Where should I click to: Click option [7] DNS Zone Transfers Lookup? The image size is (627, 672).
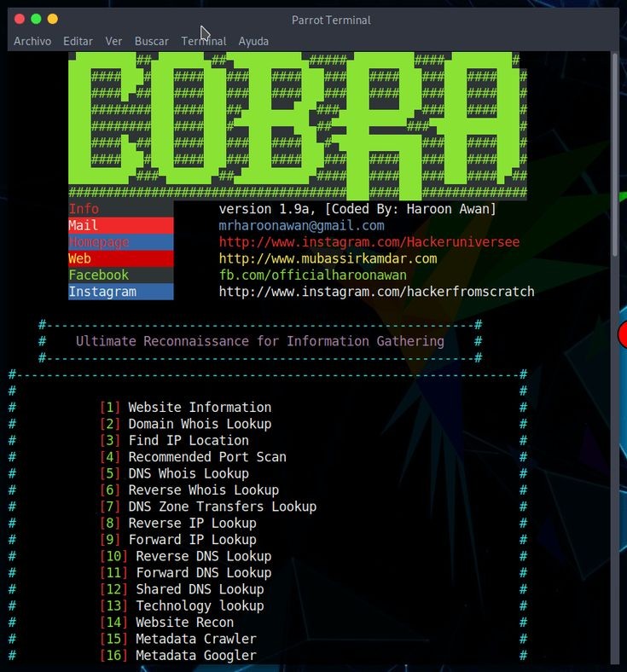tap(208, 507)
